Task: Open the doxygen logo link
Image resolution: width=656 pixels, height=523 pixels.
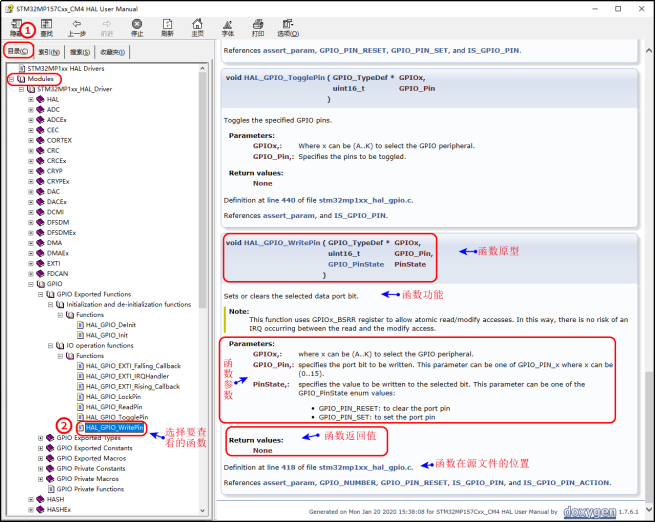Action: [x=589, y=512]
